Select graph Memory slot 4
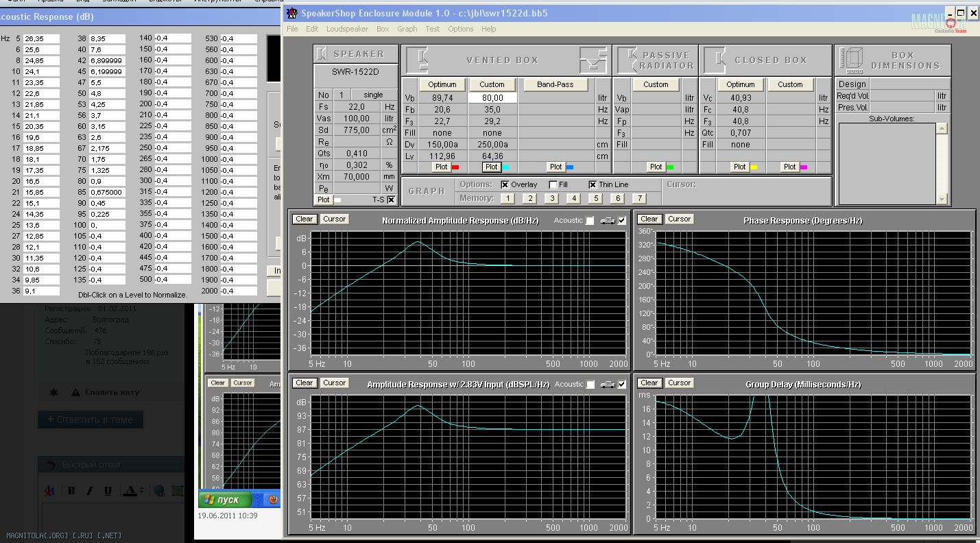Viewport: 980px width, 543px height. click(573, 198)
